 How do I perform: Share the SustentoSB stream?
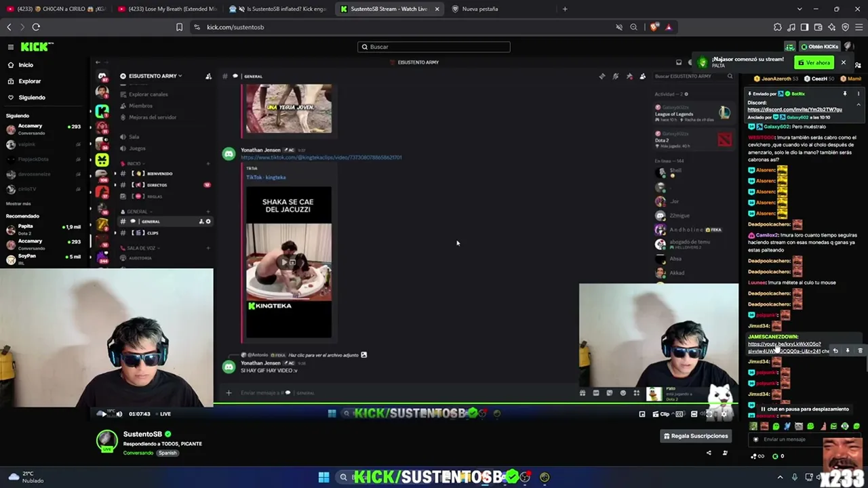pos(709,453)
